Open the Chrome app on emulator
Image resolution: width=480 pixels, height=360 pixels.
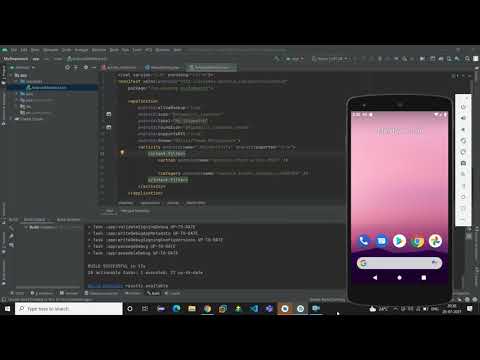tap(417, 241)
